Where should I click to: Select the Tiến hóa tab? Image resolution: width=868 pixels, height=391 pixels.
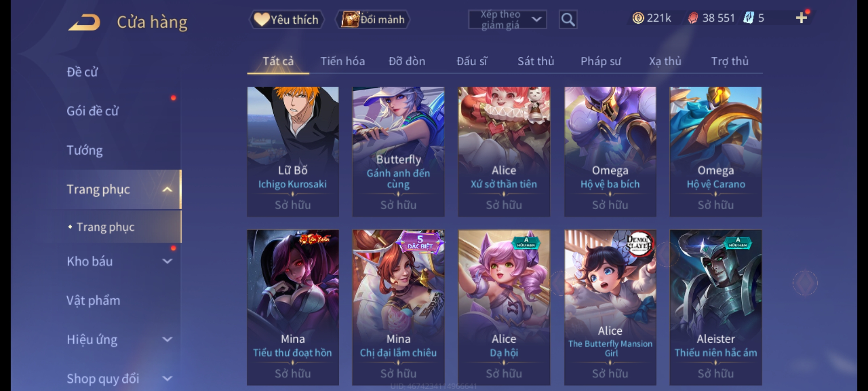click(342, 61)
